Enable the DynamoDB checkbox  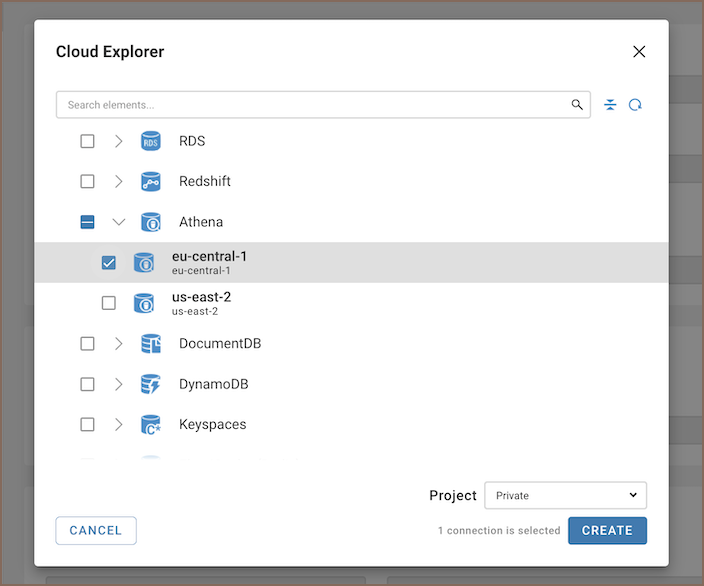click(87, 385)
